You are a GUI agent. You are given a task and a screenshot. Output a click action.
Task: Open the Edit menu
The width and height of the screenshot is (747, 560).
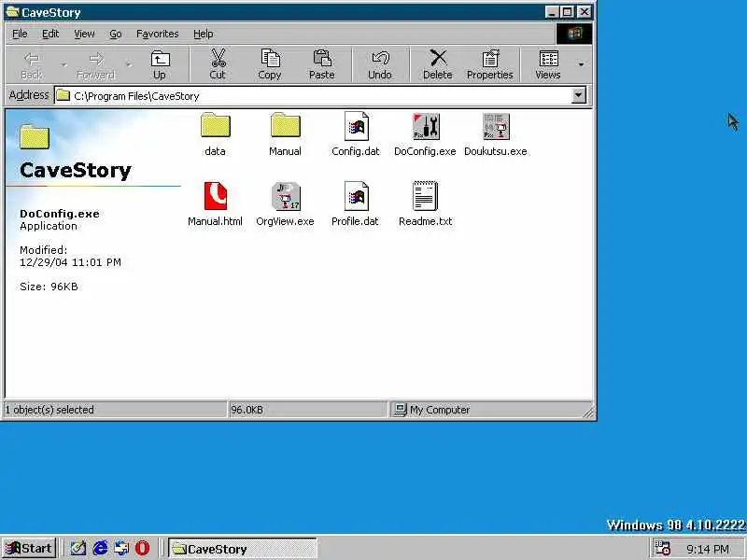coord(50,34)
